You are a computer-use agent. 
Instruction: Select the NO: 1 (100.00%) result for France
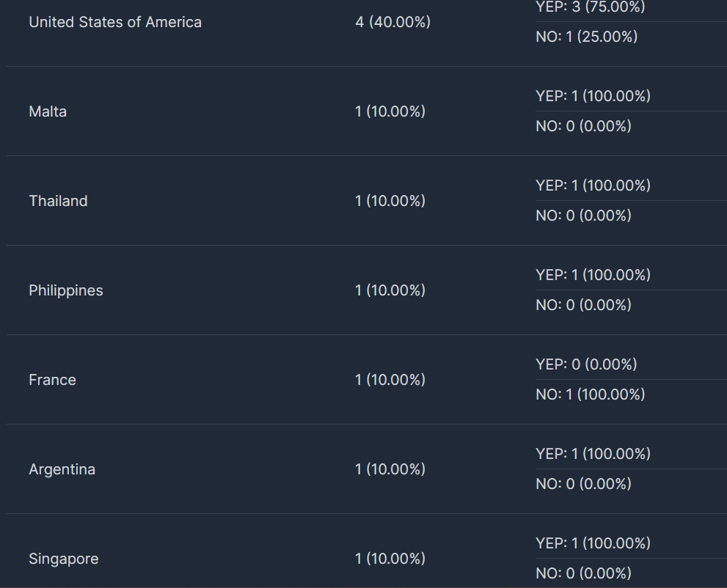pos(591,394)
